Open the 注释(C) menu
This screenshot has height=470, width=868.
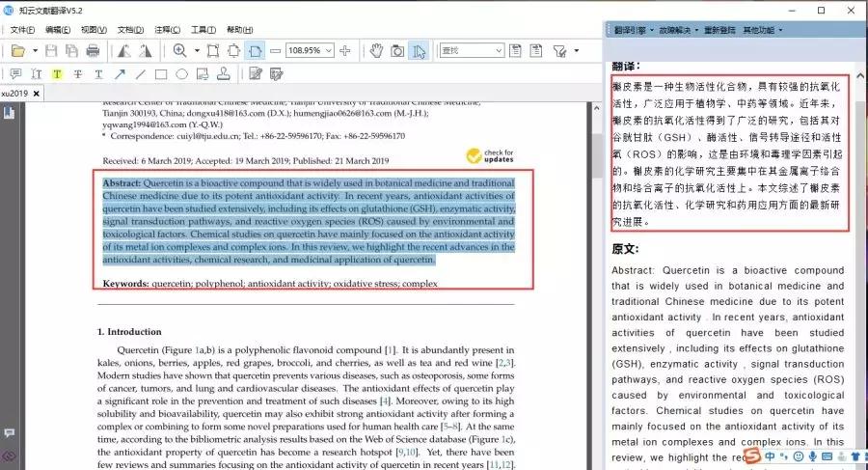(x=167, y=30)
